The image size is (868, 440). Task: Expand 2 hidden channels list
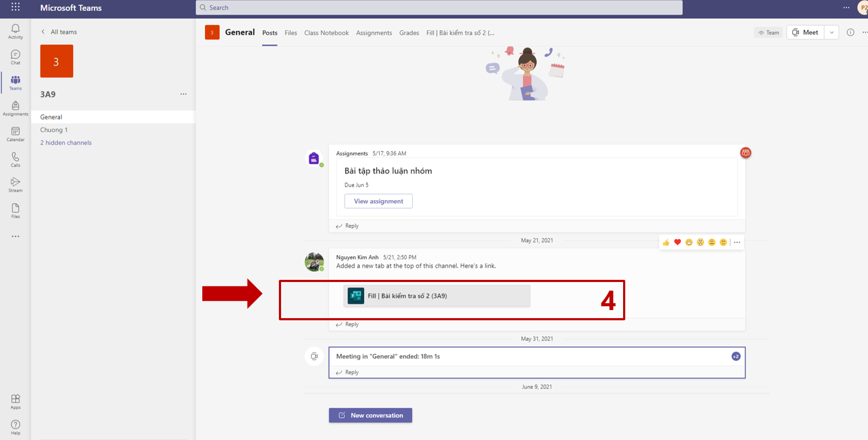tap(66, 143)
